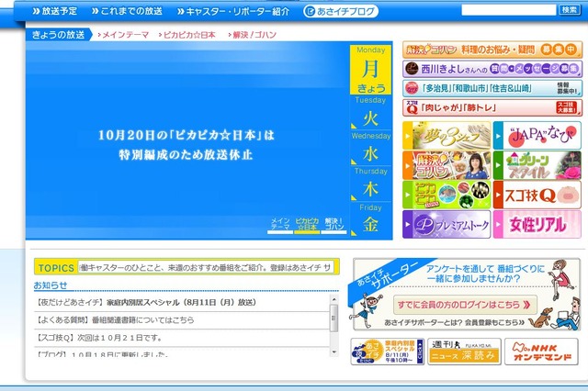Open the グリーンスタイル corner tile
This screenshot has height=391, width=588.
point(537,165)
